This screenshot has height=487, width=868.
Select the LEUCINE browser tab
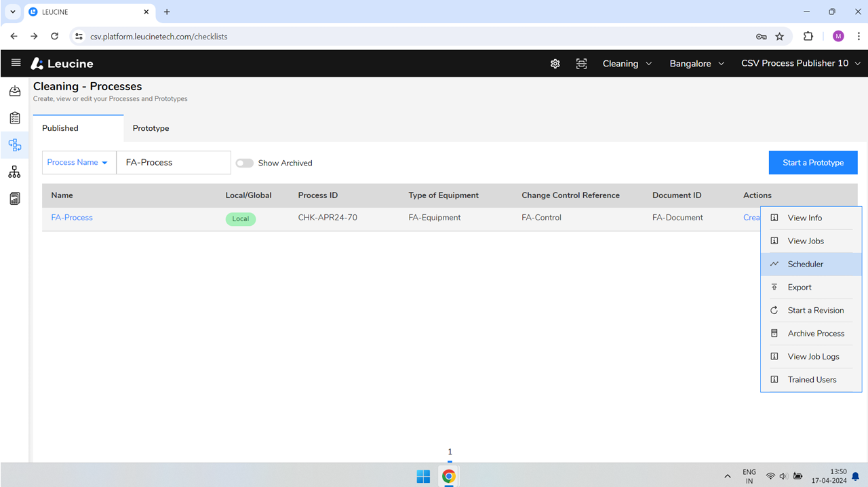[90, 12]
